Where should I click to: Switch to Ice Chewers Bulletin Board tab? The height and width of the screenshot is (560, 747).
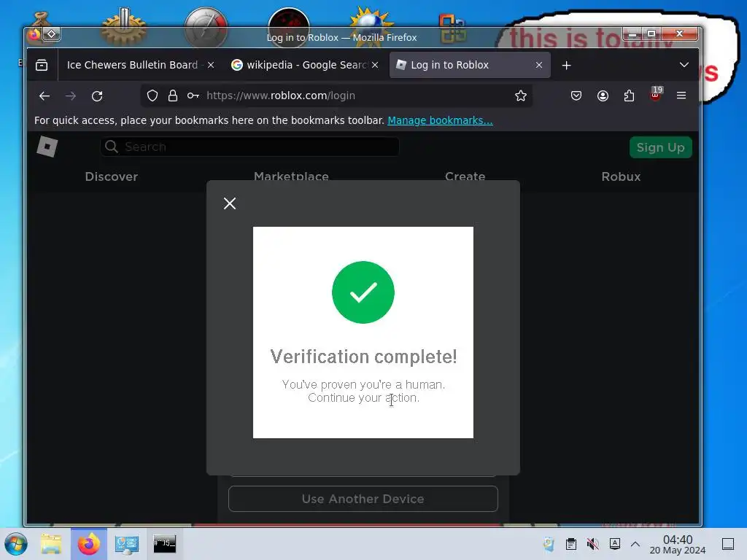tap(132, 65)
